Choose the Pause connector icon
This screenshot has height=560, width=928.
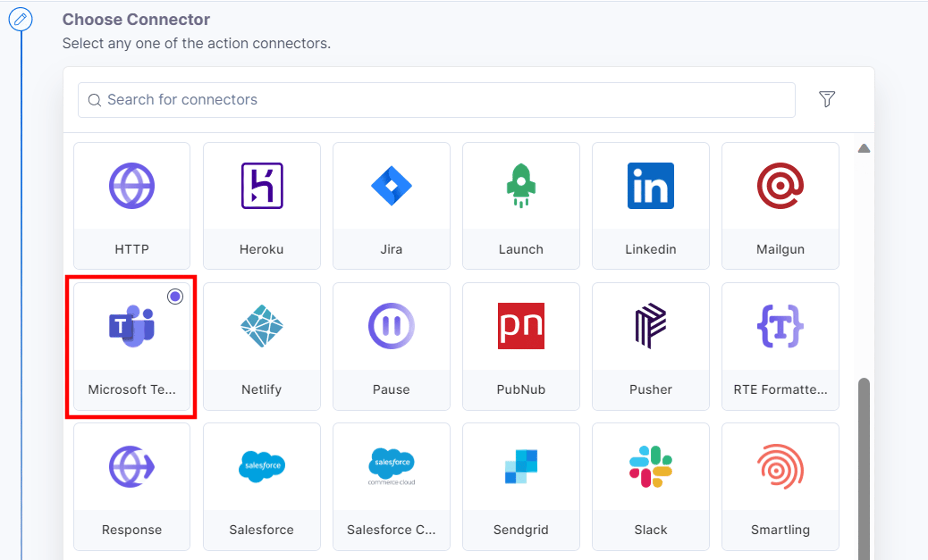pos(391,326)
